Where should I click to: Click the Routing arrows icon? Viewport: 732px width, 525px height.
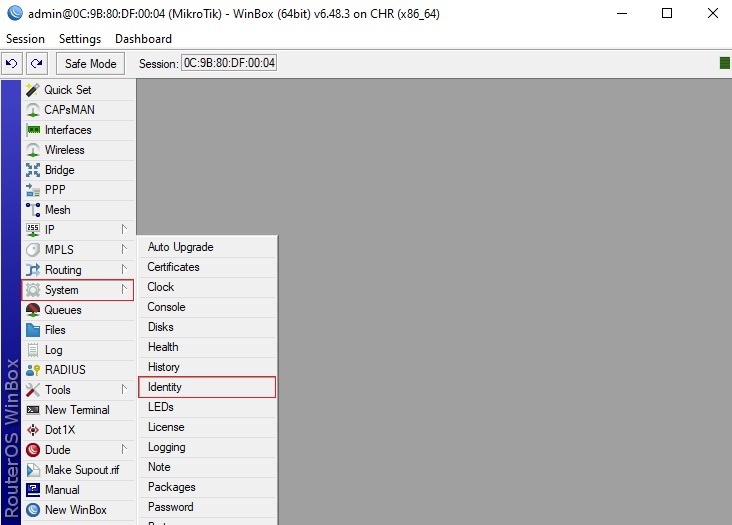33,270
